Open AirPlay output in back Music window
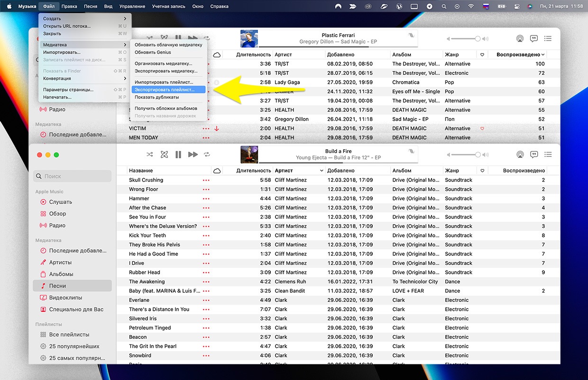The image size is (588, 380). 520,38
